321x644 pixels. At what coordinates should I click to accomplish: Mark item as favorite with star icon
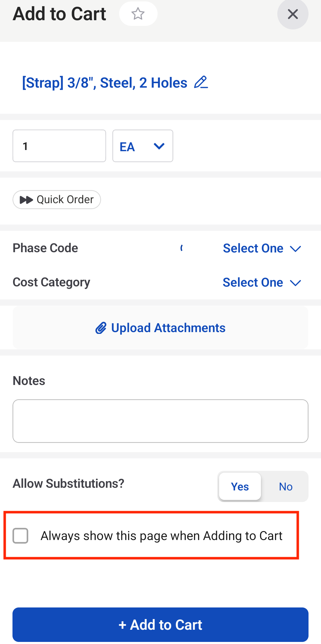click(x=138, y=14)
